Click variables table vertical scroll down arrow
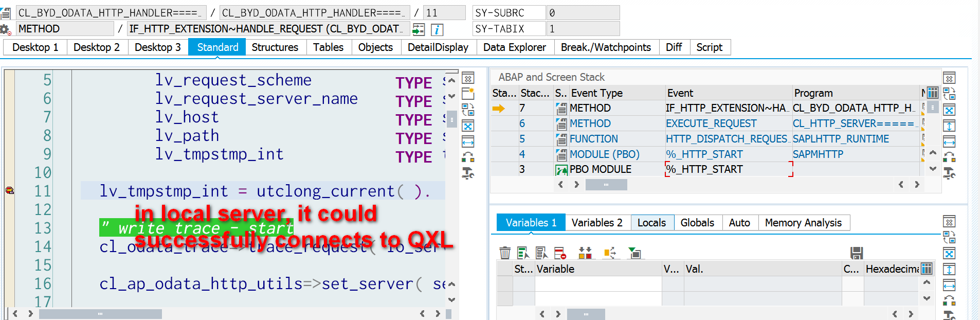 [927, 298]
